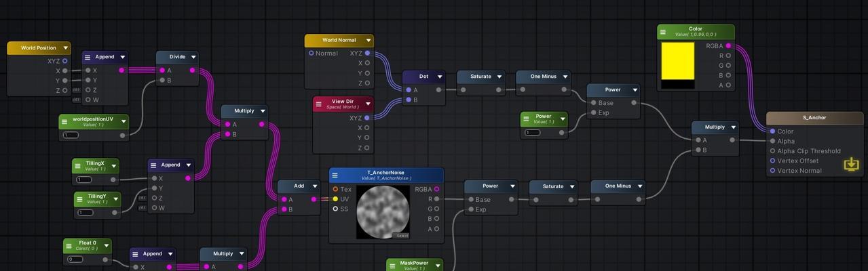The image size is (868, 271).
Task: Open the menu icon on the Append node wired to World Position
Action: coord(88,57)
